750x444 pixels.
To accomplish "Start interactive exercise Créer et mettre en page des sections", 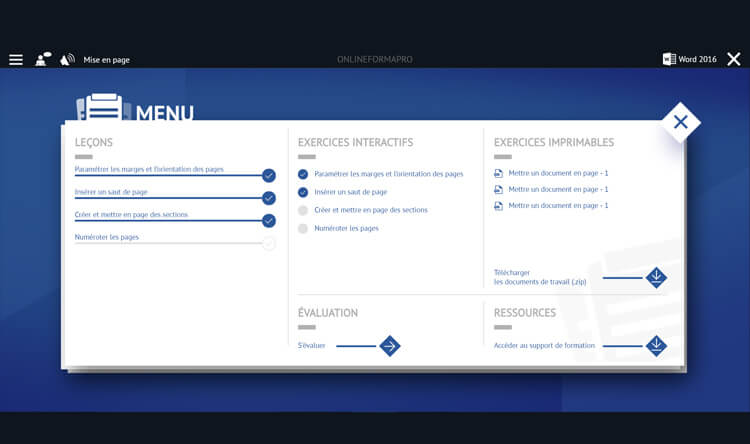I will tap(371, 210).
